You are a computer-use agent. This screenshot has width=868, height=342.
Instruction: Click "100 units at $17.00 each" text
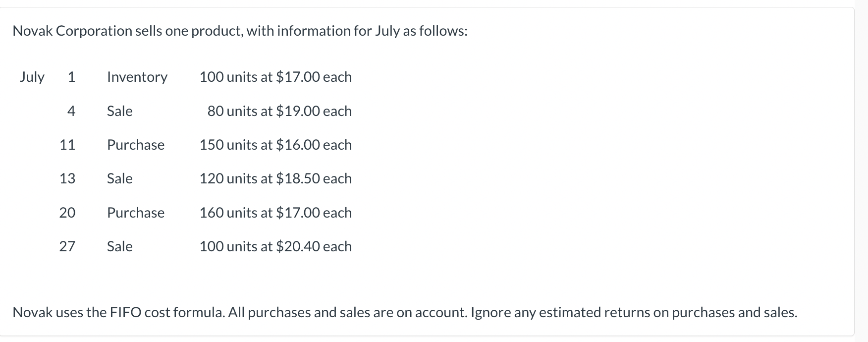coord(275,77)
